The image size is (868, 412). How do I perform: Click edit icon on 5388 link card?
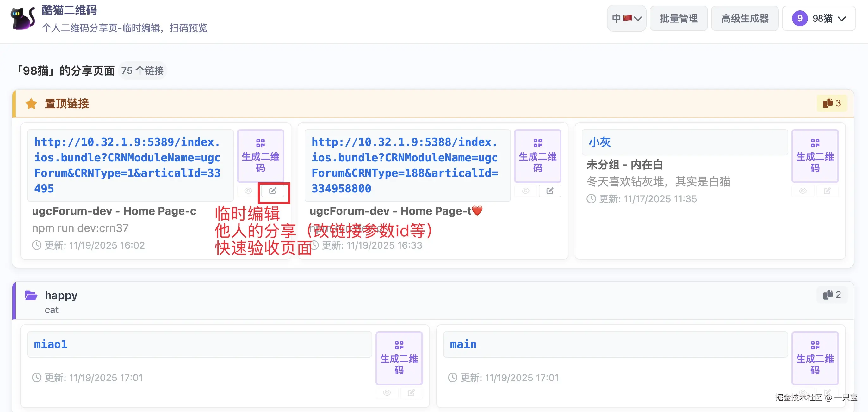549,191
